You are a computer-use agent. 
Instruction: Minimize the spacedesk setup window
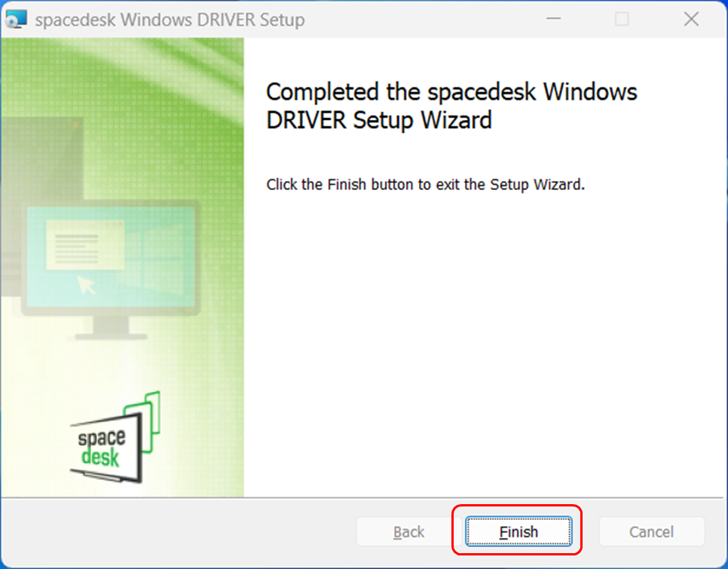(x=553, y=19)
